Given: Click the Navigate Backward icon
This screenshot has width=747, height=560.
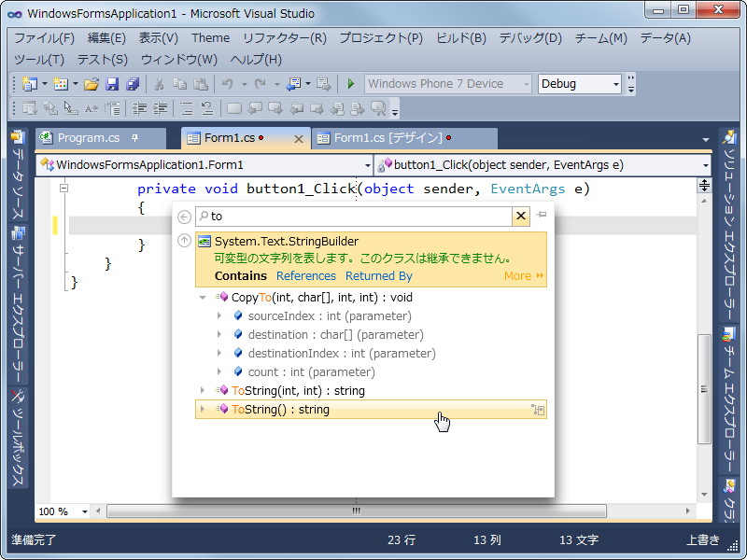Looking at the screenshot, I should click(x=293, y=84).
